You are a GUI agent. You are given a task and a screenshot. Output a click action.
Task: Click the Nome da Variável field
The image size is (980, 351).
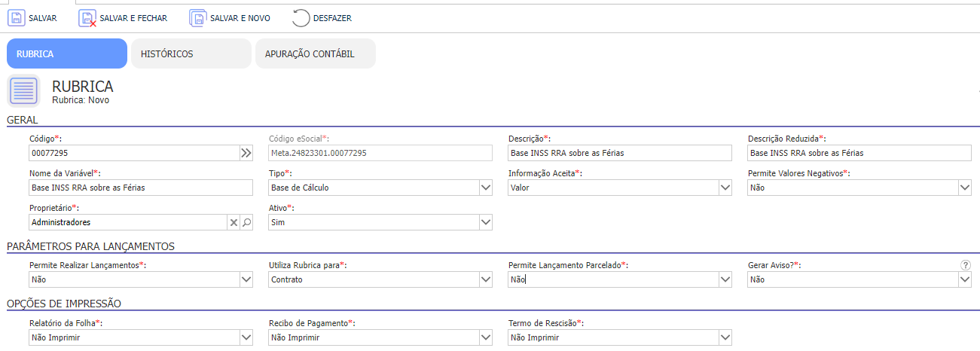[x=141, y=188]
